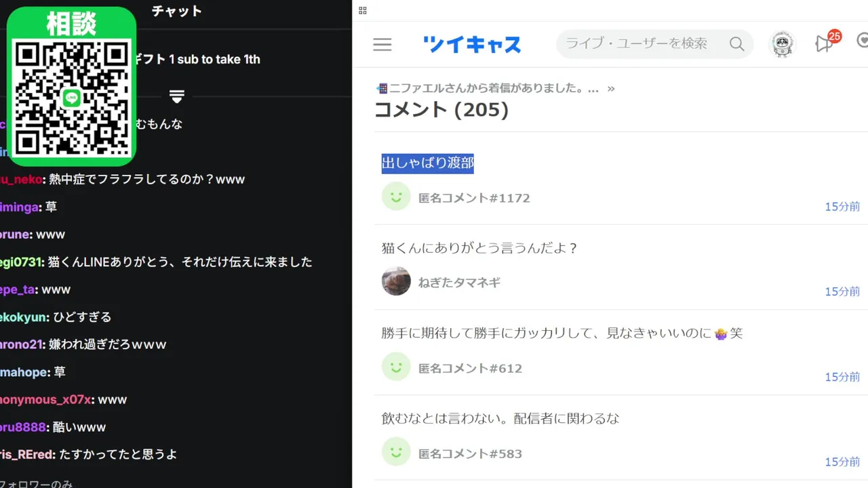Click comment 猫くんにありがとう言うんだよ？
The height and width of the screenshot is (488, 868).
coord(480,248)
